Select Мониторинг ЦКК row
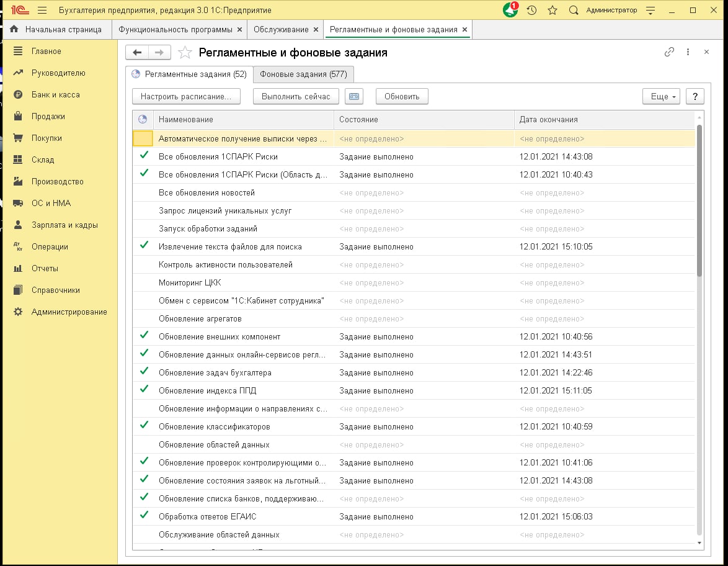Screen dimensions: 728x566 414,282
